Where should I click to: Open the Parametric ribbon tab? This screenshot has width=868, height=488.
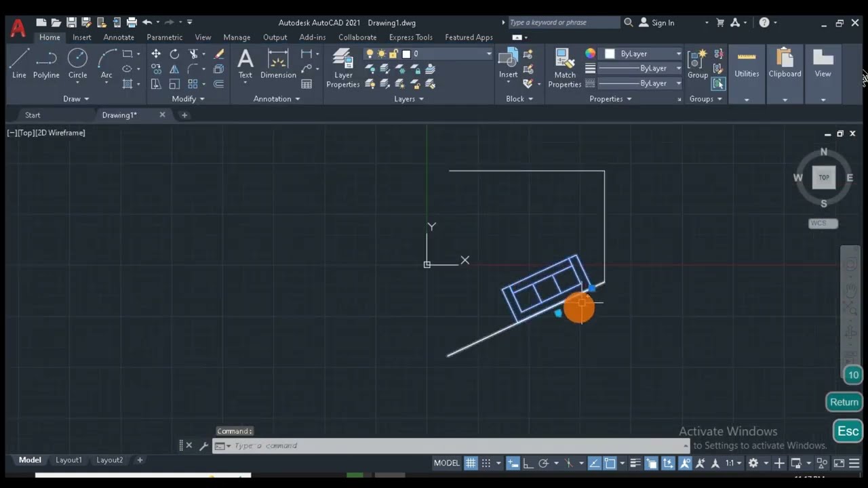165,37
